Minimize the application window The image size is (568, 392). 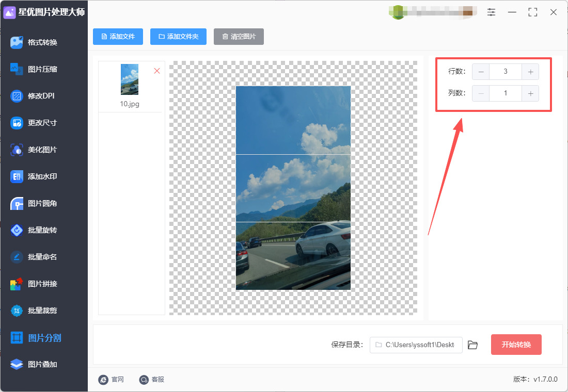512,12
